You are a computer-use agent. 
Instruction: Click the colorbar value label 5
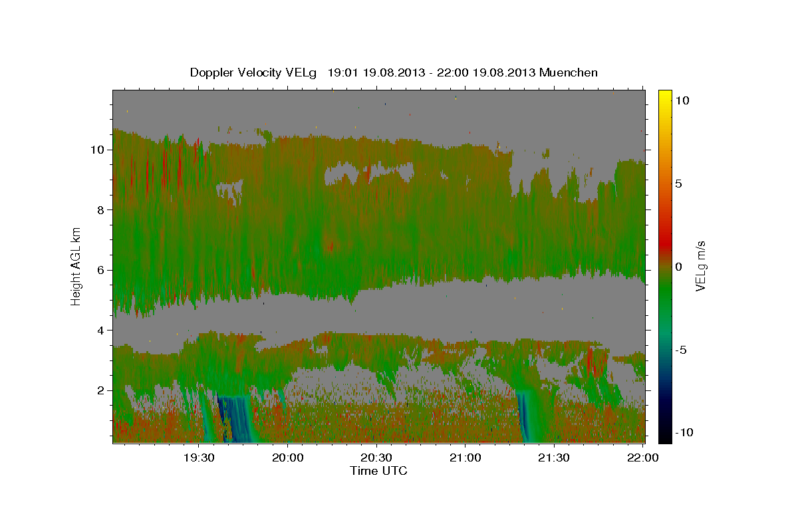click(679, 184)
